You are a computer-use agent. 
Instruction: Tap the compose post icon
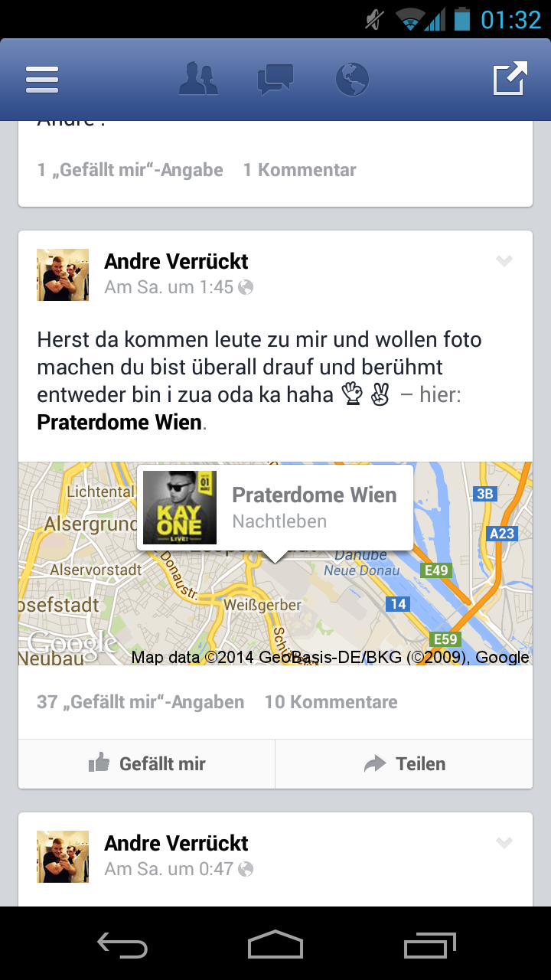point(510,78)
